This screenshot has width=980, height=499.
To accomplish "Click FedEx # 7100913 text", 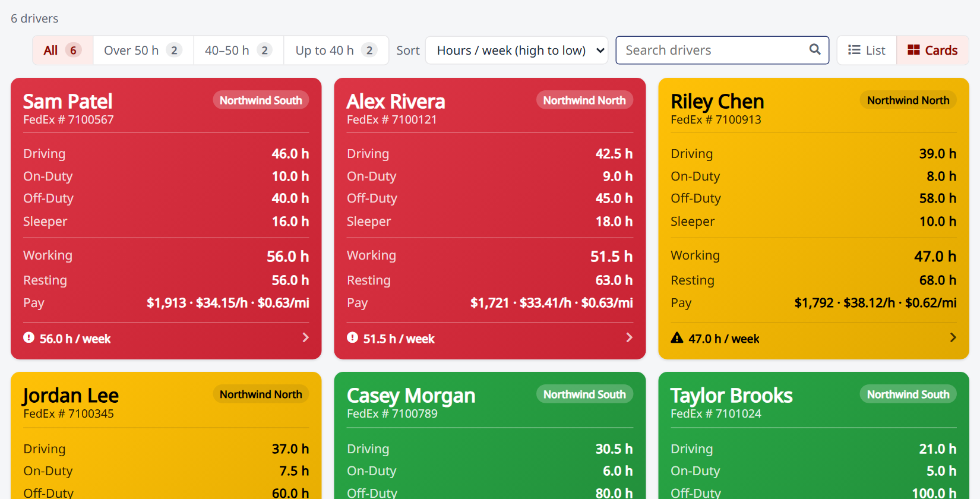I will (x=716, y=119).
